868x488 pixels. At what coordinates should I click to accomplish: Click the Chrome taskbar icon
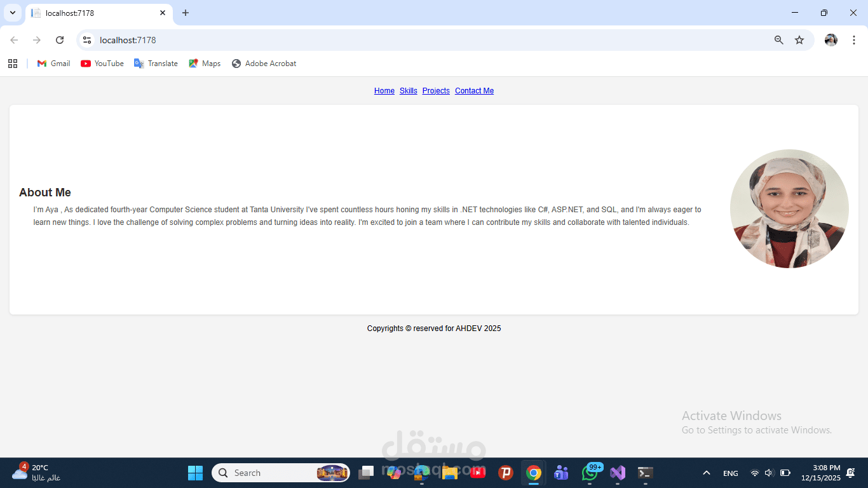click(534, 473)
